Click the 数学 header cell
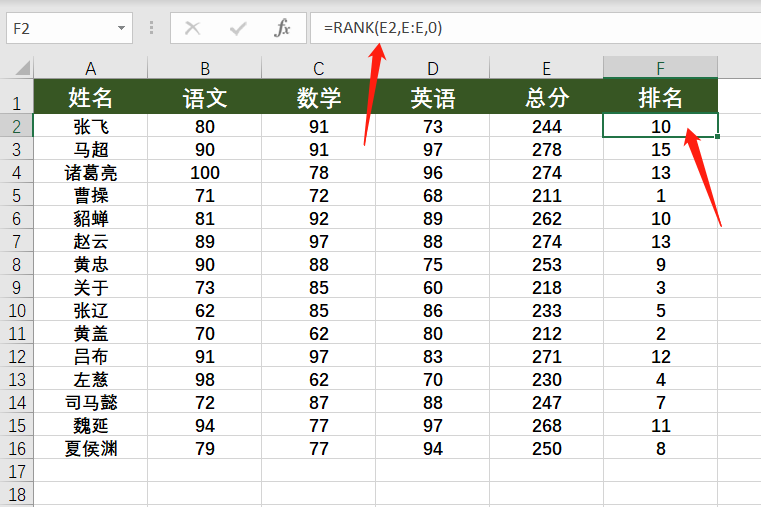This screenshot has height=507, width=761. click(x=318, y=97)
